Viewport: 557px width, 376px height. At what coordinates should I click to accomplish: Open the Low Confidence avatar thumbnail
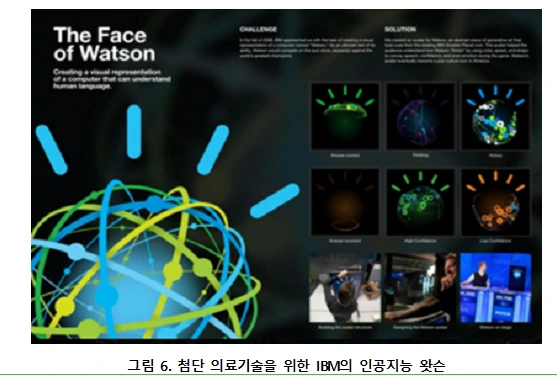coord(496,202)
